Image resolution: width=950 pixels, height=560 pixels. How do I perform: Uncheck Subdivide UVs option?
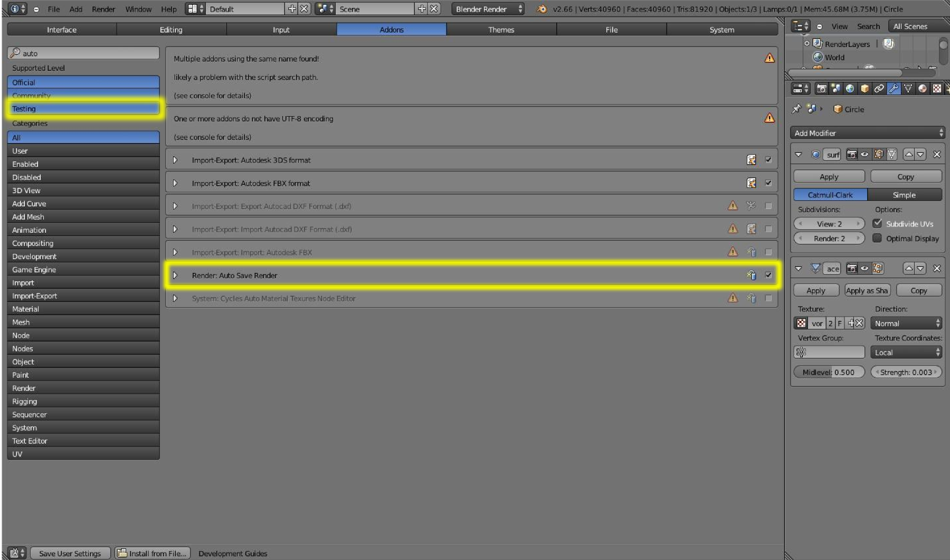pos(877,223)
